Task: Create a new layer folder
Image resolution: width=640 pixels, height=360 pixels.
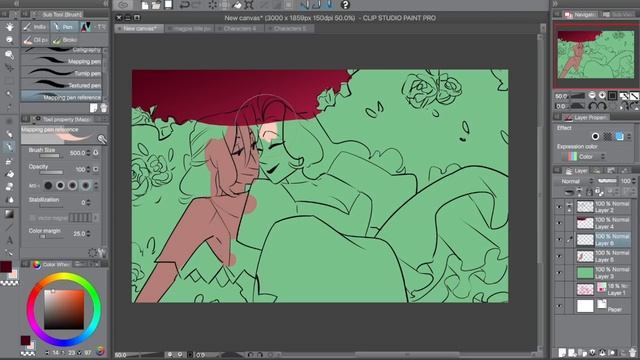Action: click(x=582, y=352)
